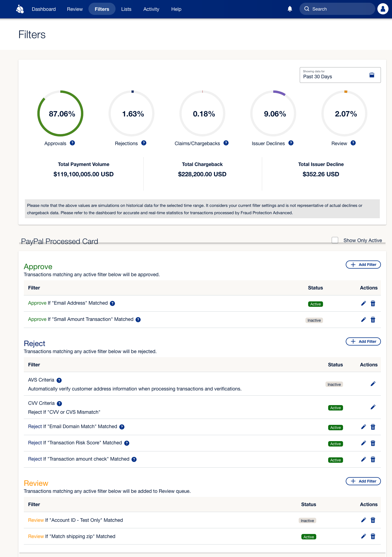Open the "Email Domain Match" reject filter link

73,426
